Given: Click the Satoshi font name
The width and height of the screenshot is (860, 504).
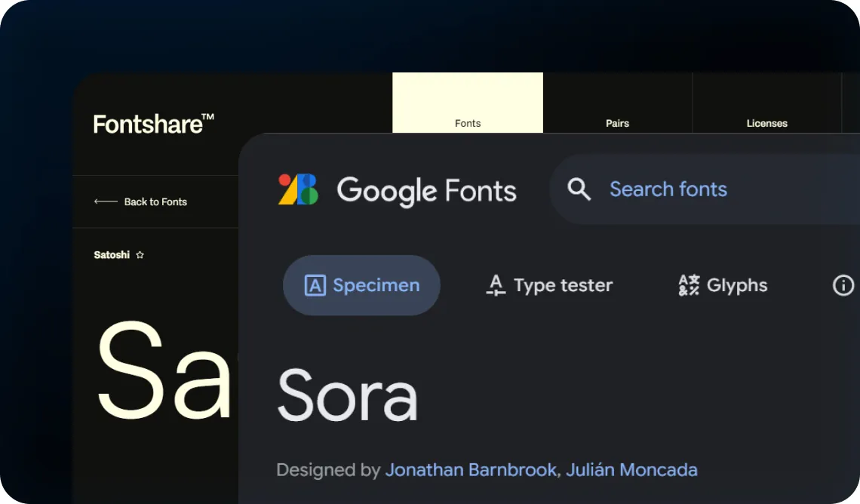Looking at the screenshot, I should [112, 255].
